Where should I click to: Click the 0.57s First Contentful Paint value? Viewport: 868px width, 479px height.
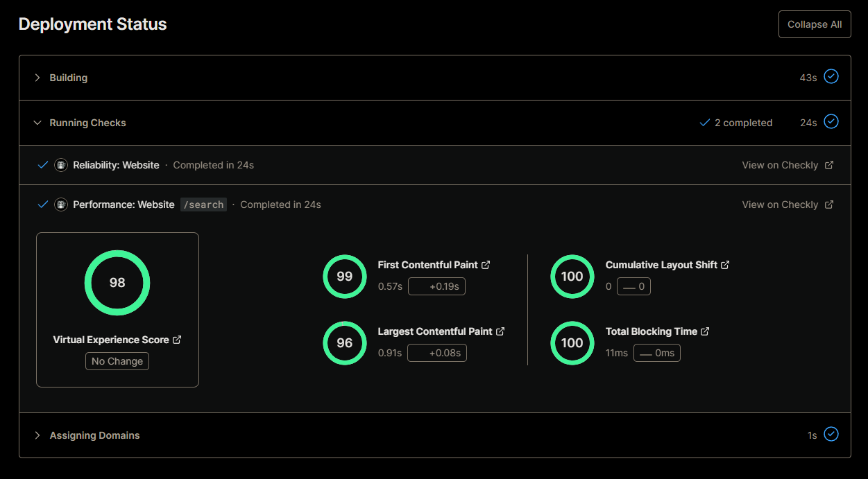pos(390,286)
